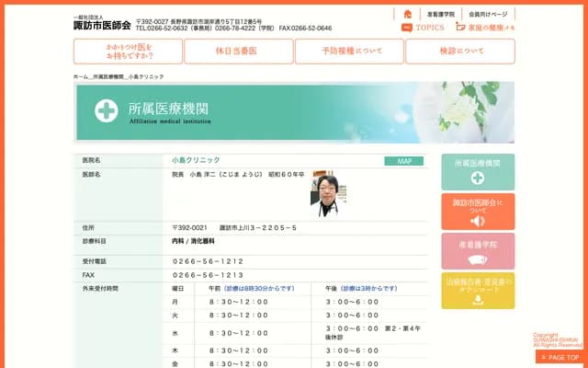Open the 検診について menu item
This screenshot has height=368, width=588.
[459, 52]
